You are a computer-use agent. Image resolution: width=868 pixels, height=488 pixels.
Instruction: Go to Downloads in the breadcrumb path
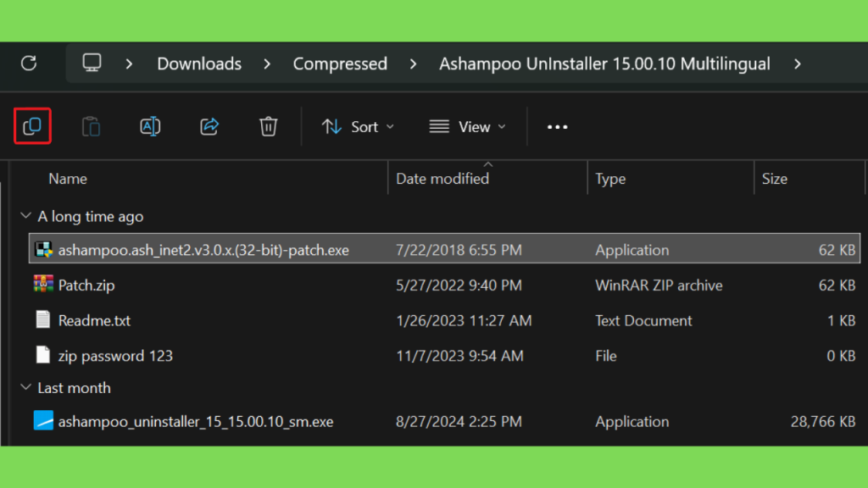(x=199, y=64)
